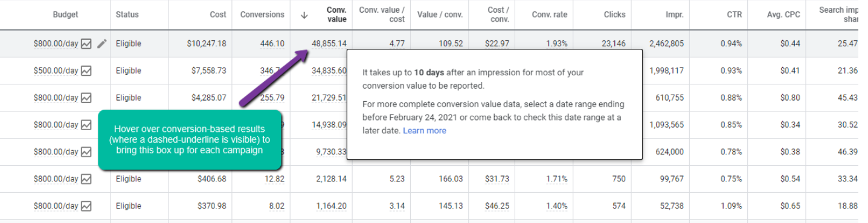Click Learn more link in tooltip
Image resolution: width=868 pixels, height=223 pixels.
click(425, 130)
